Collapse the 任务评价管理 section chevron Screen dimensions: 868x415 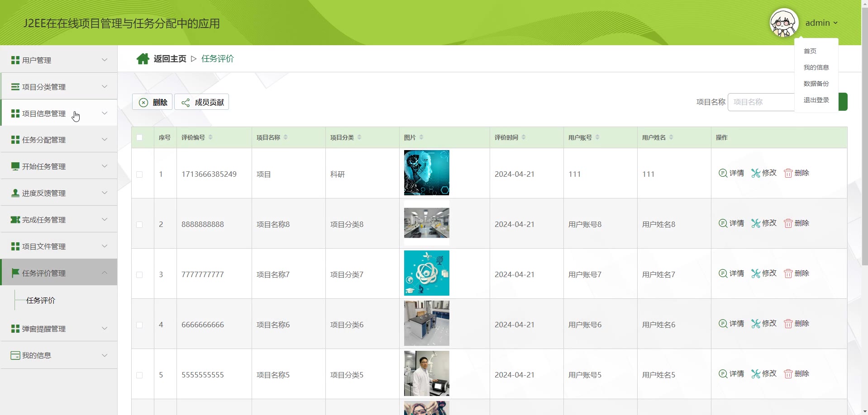pos(105,273)
